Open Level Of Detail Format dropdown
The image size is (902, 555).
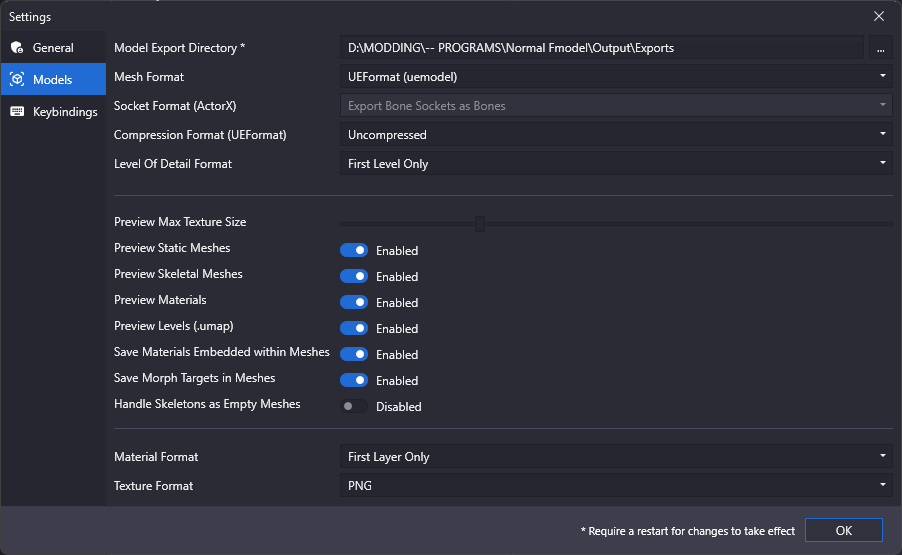(x=616, y=163)
